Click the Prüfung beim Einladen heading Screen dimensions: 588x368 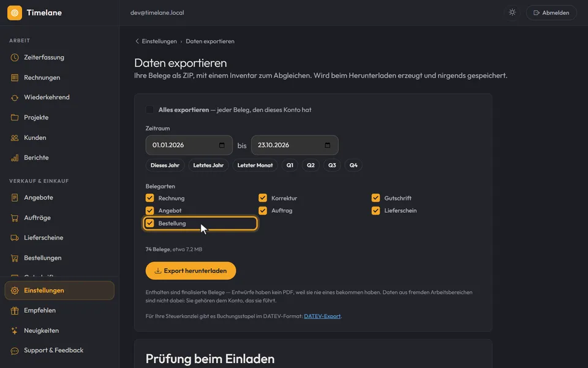pos(210,359)
